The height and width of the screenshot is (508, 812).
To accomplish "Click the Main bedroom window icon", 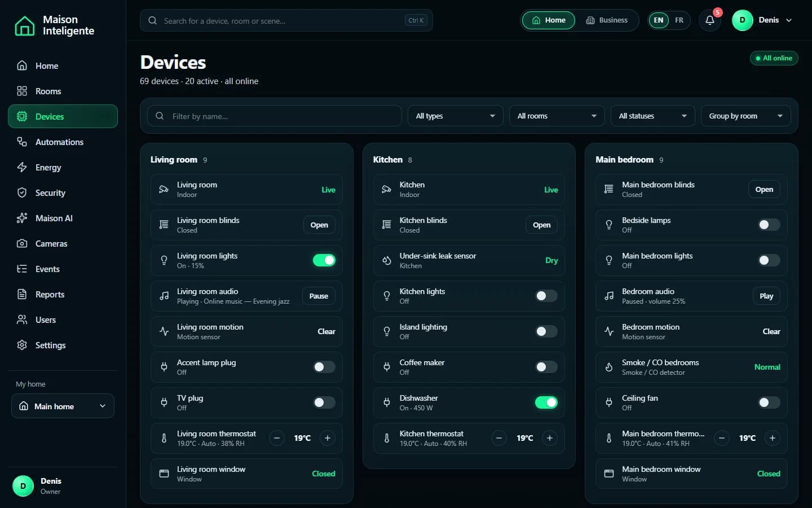I will 609,474.
